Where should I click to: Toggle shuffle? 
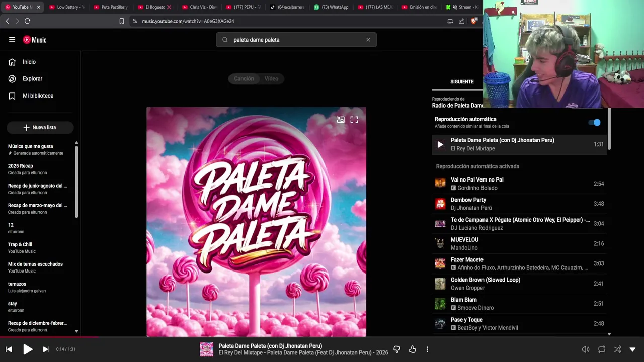[617, 349]
